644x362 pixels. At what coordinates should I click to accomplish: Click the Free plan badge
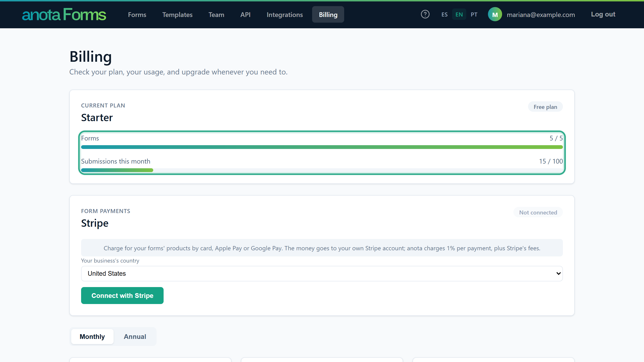(545, 107)
